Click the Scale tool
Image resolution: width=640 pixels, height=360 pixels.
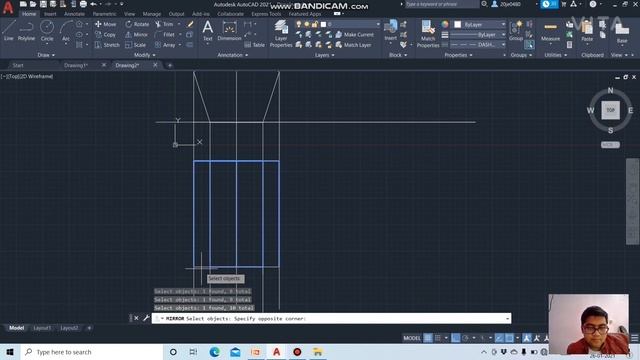(136, 45)
